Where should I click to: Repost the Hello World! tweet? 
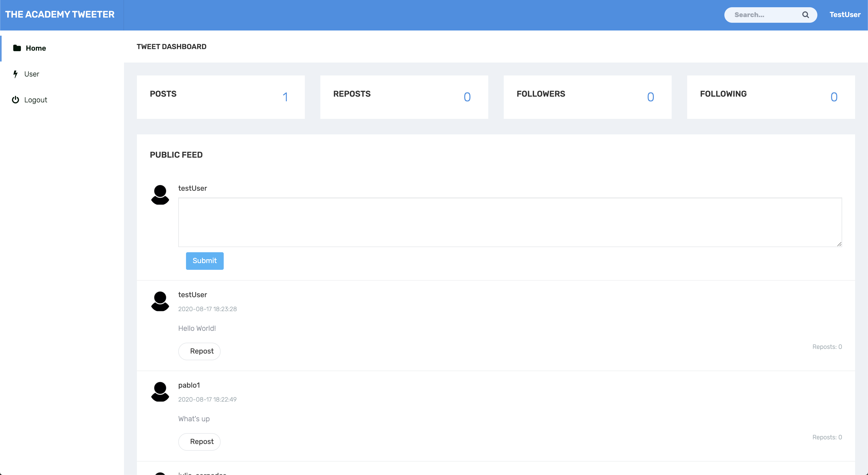(x=199, y=351)
